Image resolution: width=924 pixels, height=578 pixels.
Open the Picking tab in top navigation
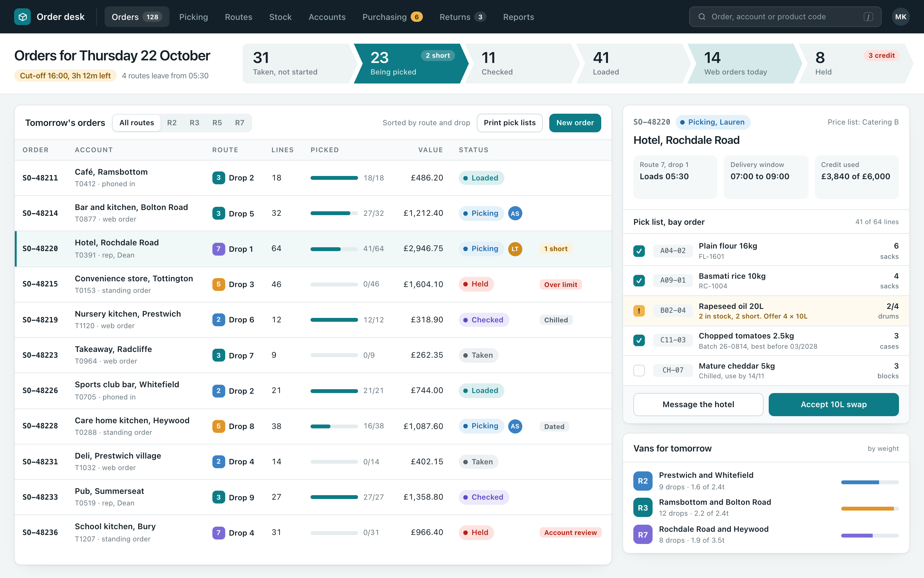193,17
